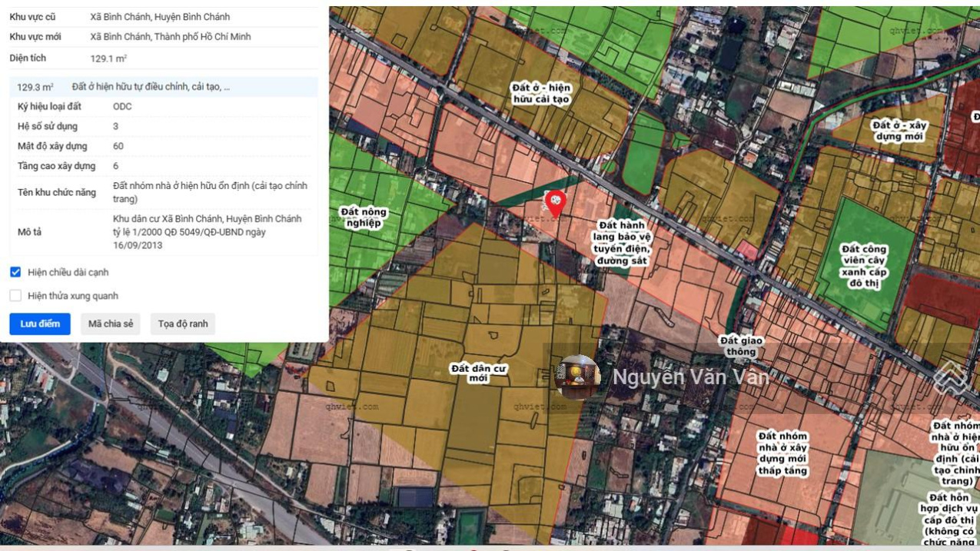The height and width of the screenshot is (551, 980).
Task: Show Tọa độ ranh boundary coordinates
Action: pyautogui.click(x=183, y=324)
